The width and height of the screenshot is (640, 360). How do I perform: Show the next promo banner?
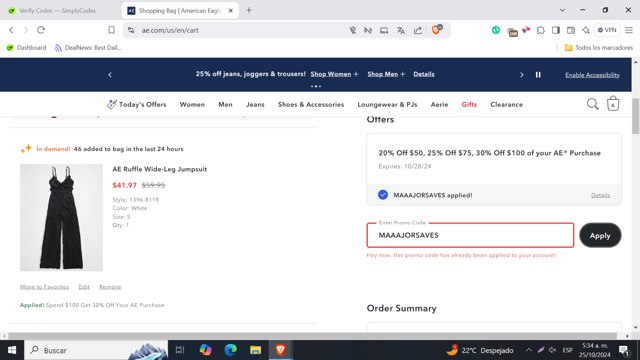(522, 75)
